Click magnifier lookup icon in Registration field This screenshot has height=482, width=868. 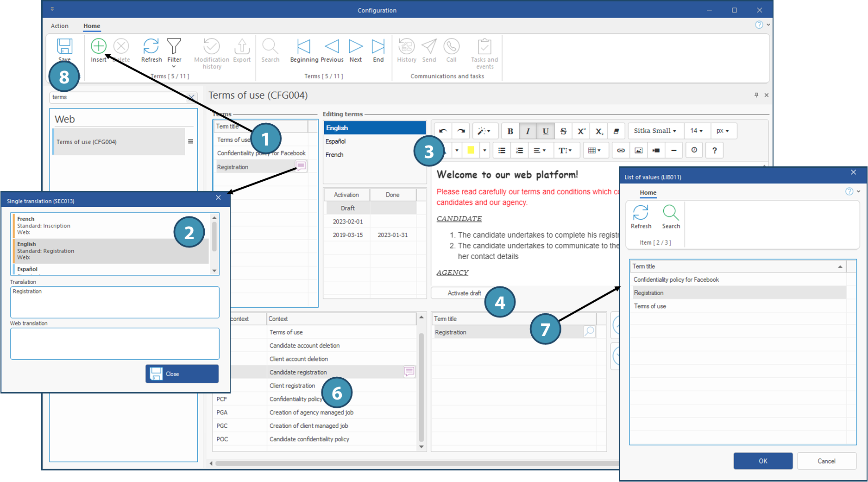(589, 332)
